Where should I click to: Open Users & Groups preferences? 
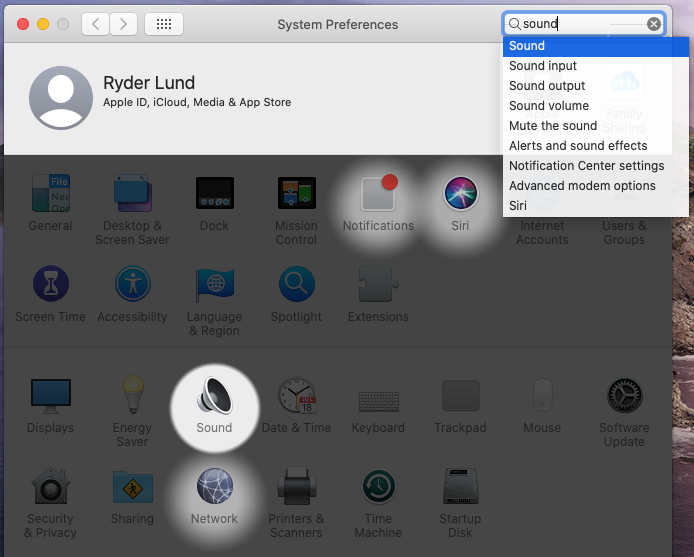(625, 232)
